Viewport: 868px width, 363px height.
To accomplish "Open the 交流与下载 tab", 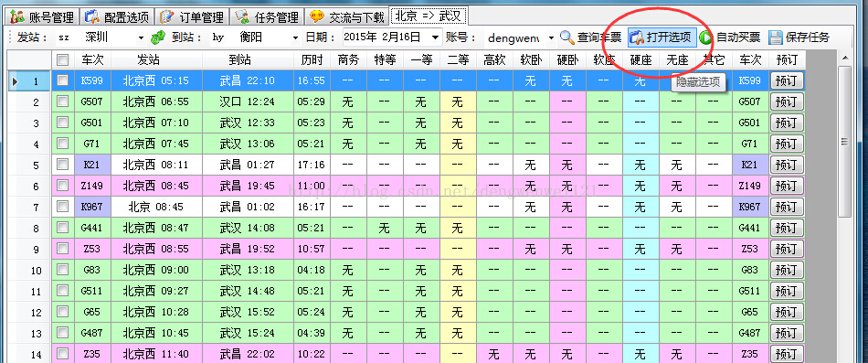I will point(347,16).
